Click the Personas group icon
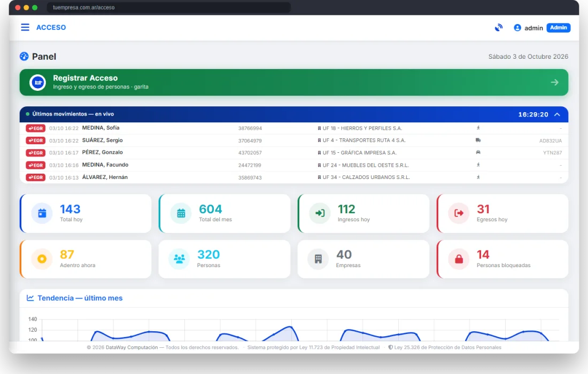588x374 pixels. pyautogui.click(x=179, y=259)
